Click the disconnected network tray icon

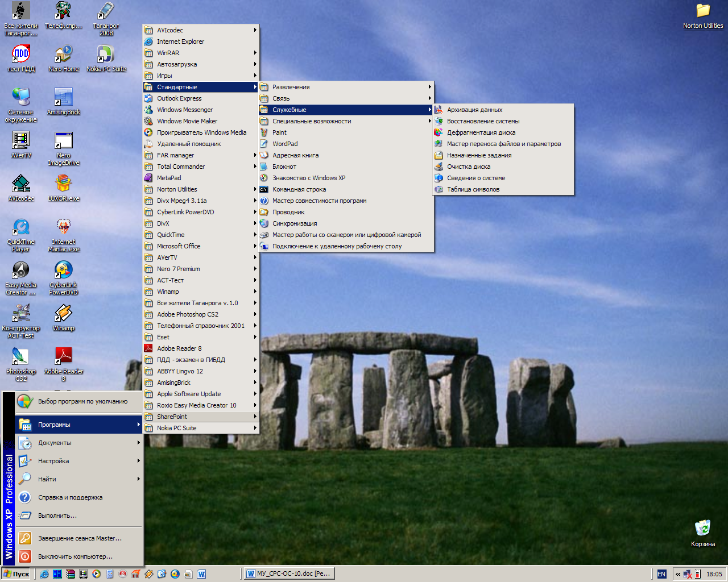point(688,574)
